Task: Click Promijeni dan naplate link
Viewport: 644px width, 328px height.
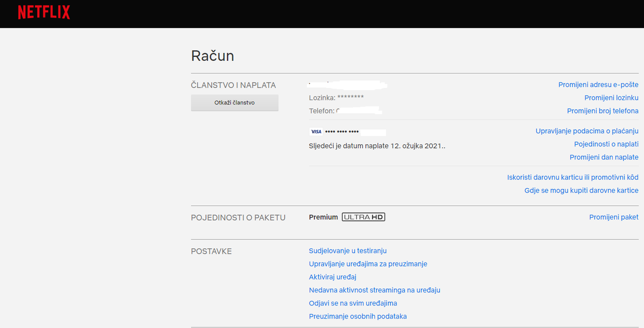Action: [604, 157]
